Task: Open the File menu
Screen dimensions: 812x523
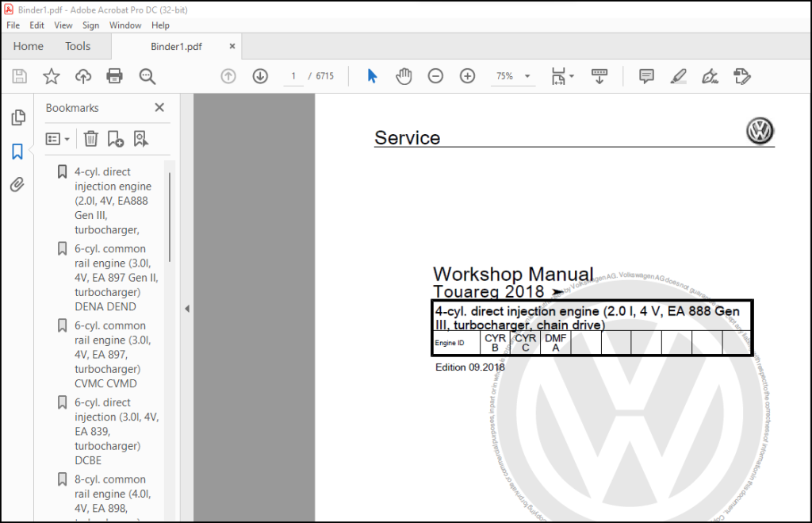Action: coord(13,25)
